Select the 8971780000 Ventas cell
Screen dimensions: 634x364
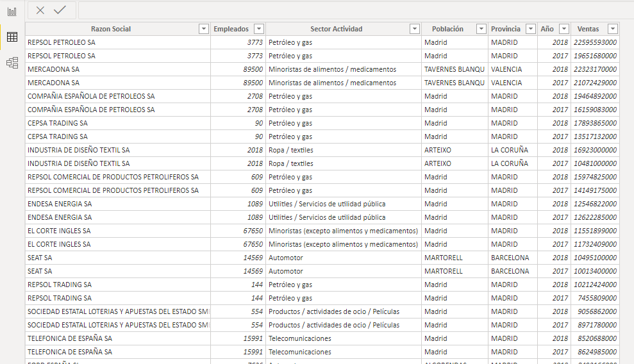point(595,325)
